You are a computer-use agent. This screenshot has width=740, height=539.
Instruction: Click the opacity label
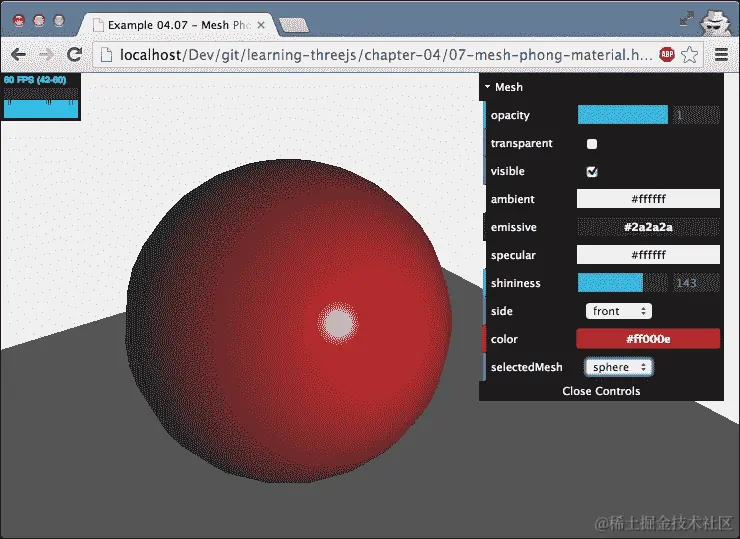point(510,115)
